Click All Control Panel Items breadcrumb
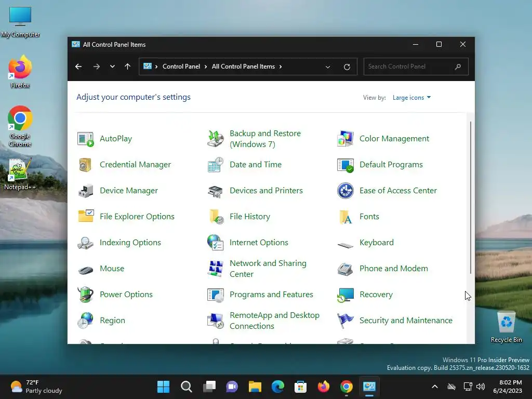The image size is (532, 399). [243, 66]
